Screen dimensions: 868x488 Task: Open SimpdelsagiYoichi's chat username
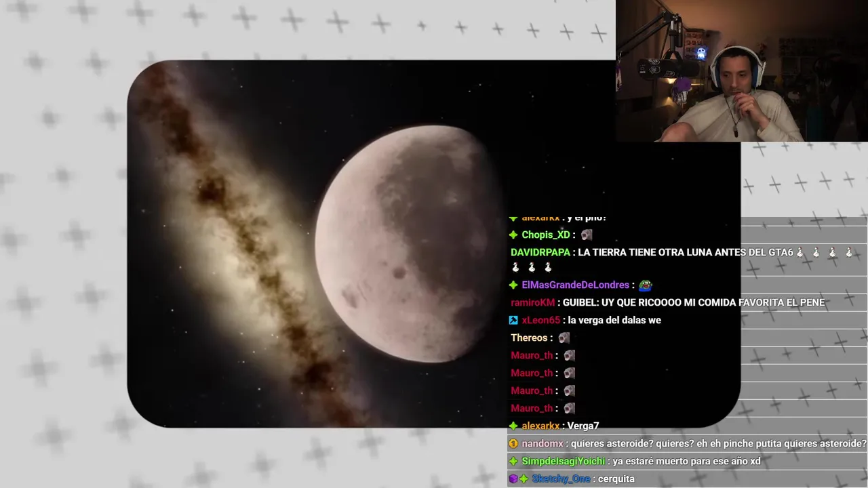(x=564, y=462)
